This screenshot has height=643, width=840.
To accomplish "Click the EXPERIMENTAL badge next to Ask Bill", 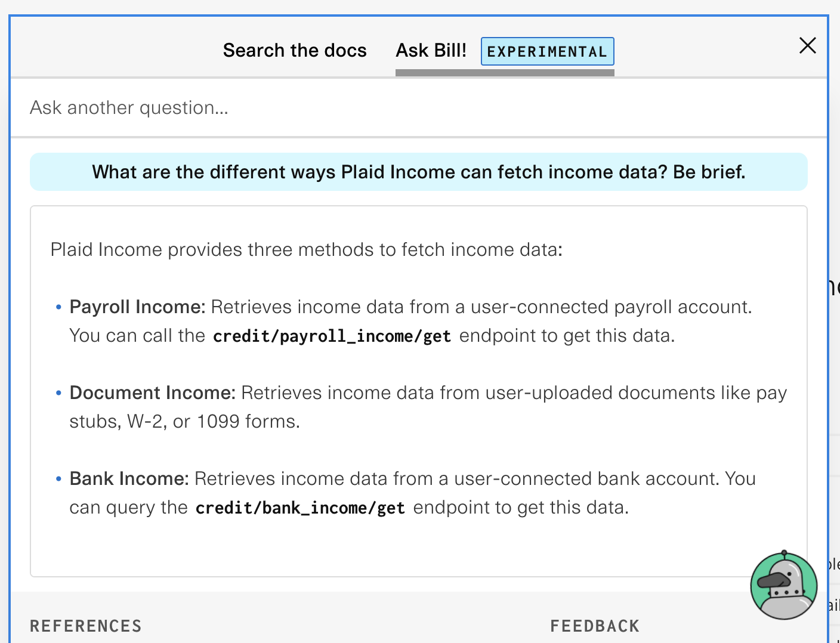I will [x=547, y=51].
